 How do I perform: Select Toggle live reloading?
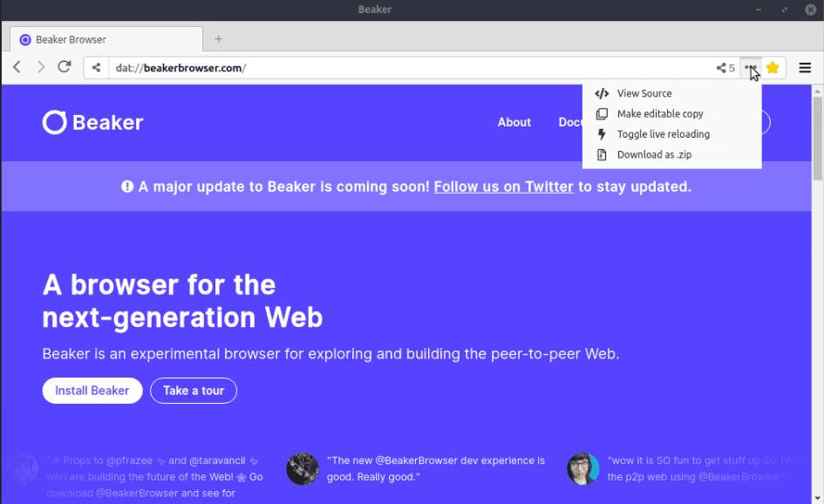[671, 134]
